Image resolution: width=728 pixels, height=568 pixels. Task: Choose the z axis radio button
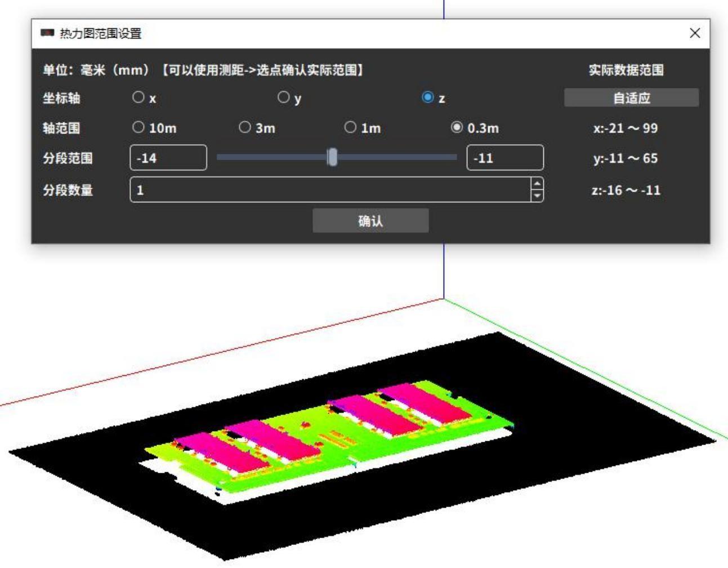click(x=427, y=97)
